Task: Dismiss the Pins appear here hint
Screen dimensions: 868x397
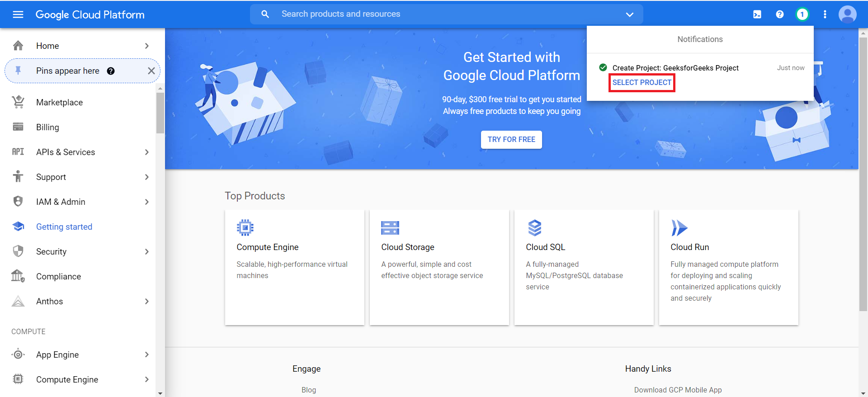Action: (151, 71)
